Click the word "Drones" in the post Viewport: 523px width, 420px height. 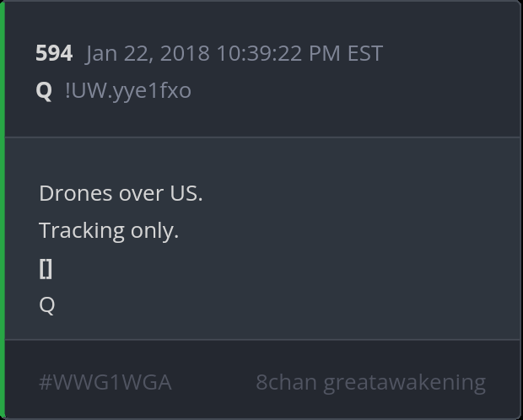(x=76, y=193)
